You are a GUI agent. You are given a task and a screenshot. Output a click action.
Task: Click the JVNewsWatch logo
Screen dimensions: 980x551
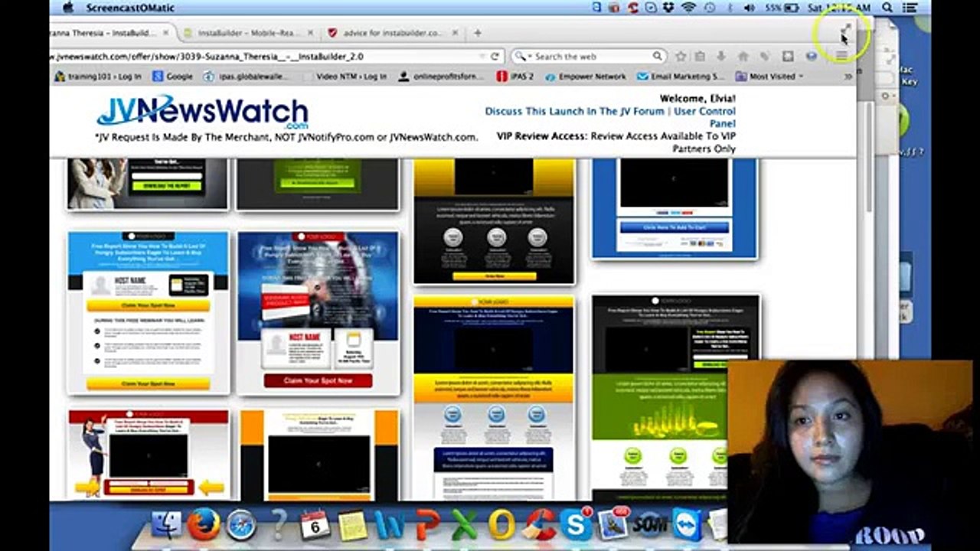pyautogui.click(x=203, y=111)
